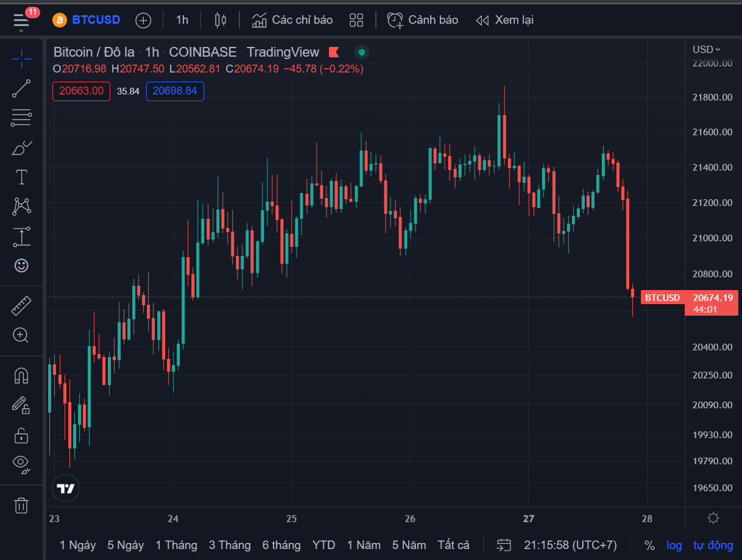Toggle stay in drawing mode
This screenshot has height=560, width=742.
(x=21, y=405)
